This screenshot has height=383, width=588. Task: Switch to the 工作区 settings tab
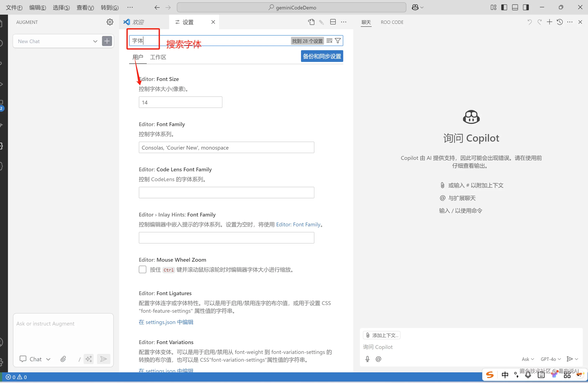[158, 57]
